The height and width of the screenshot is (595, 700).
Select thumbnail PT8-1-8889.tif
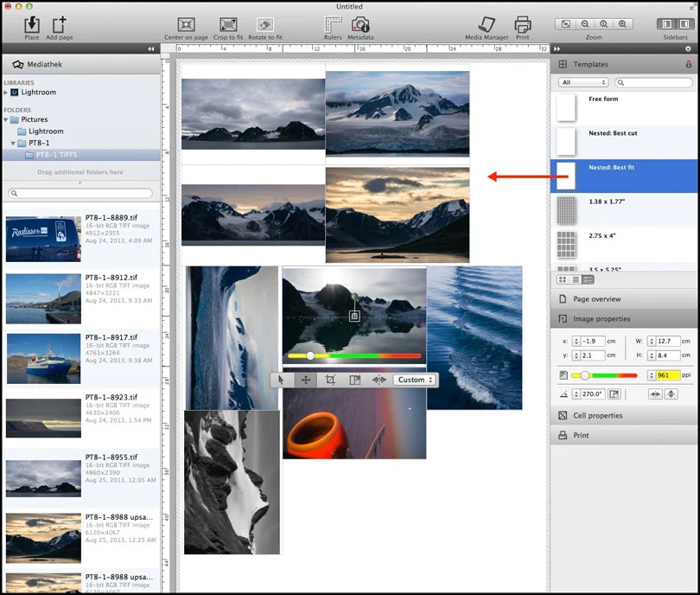click(x=43, y=239)
